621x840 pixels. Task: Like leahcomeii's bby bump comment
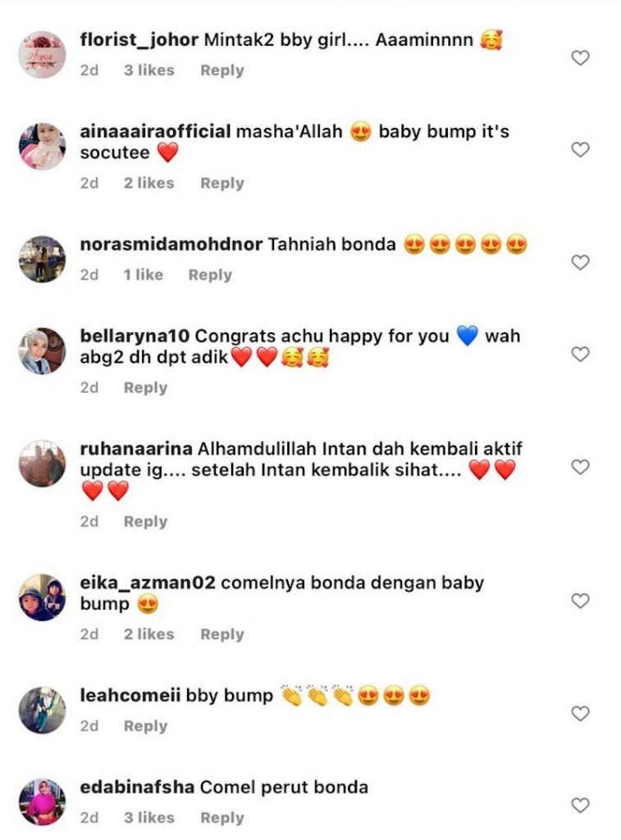tap(580, 713)
